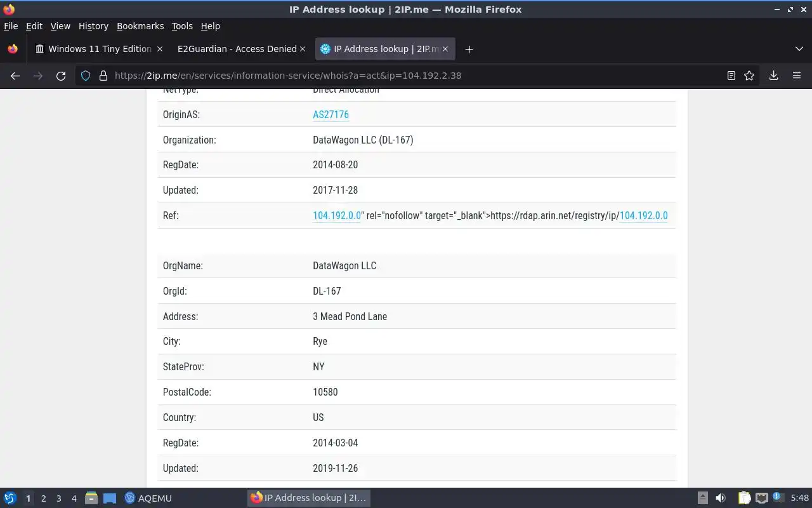Close the Windows 11 Tiny Edition tab

160,49
